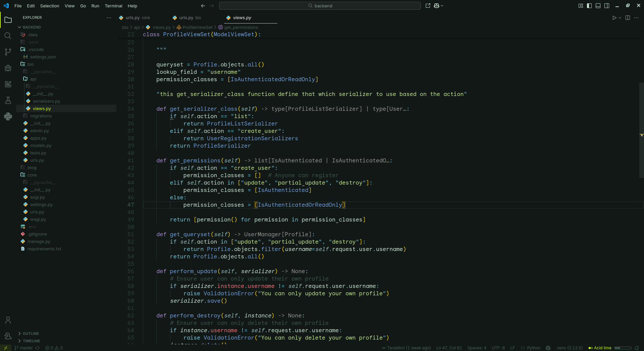The width and height of the screenshot is (644, 351).
Task: Open the Edit menu
Action: (x=31, y=6)
